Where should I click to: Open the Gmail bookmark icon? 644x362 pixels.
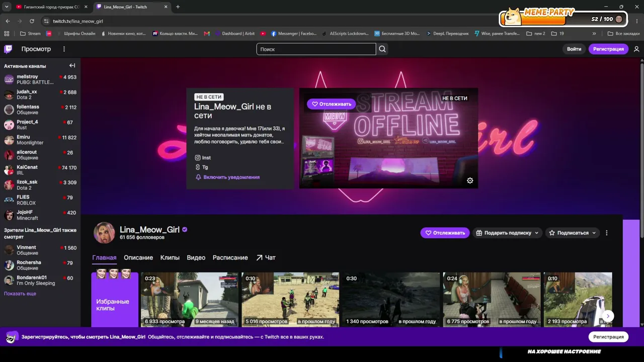tap(207, 34)
